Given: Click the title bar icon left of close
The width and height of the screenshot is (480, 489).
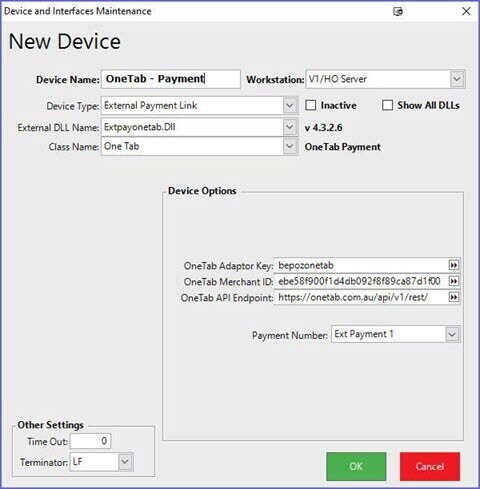Looking at the screenshot, I should pos(398,11).
